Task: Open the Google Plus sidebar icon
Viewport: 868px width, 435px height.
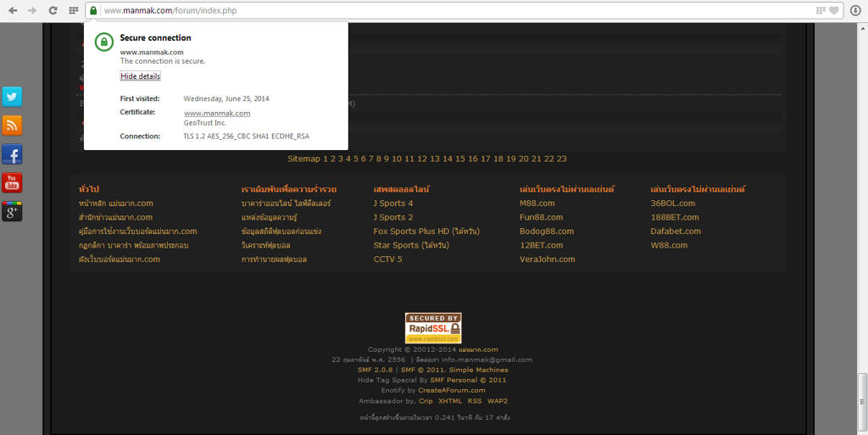Action: click(12, 211)
